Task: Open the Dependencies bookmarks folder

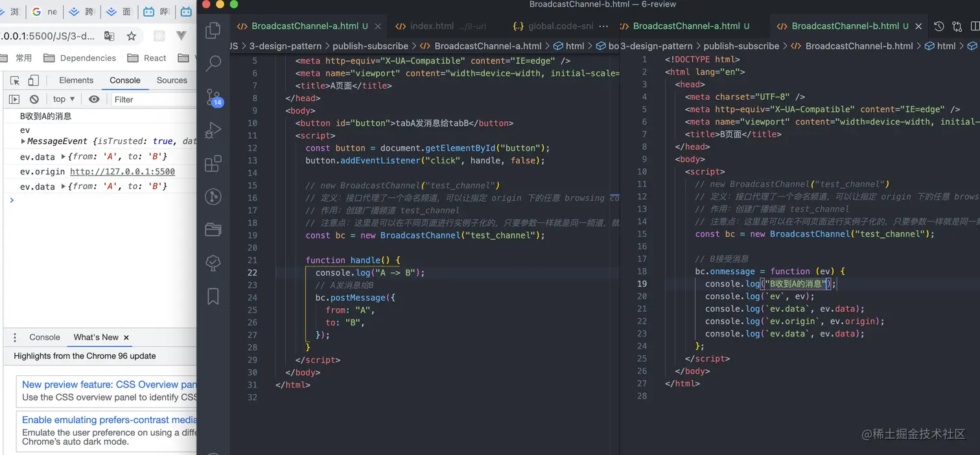Action: [80, 58]
